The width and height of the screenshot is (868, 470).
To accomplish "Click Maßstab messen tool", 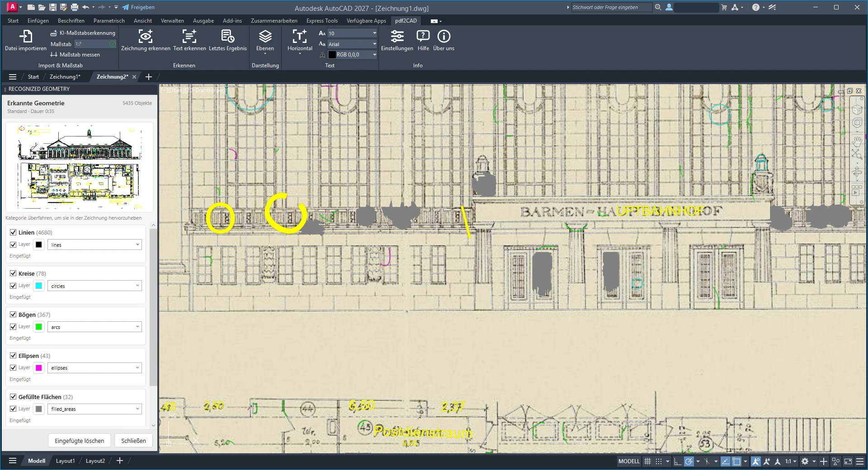I will 75,55.
